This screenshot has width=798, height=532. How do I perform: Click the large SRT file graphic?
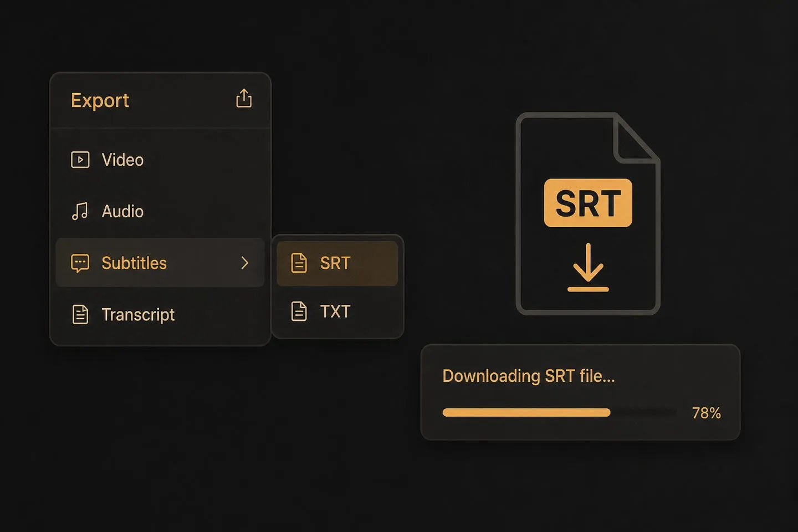click(588, 213)
